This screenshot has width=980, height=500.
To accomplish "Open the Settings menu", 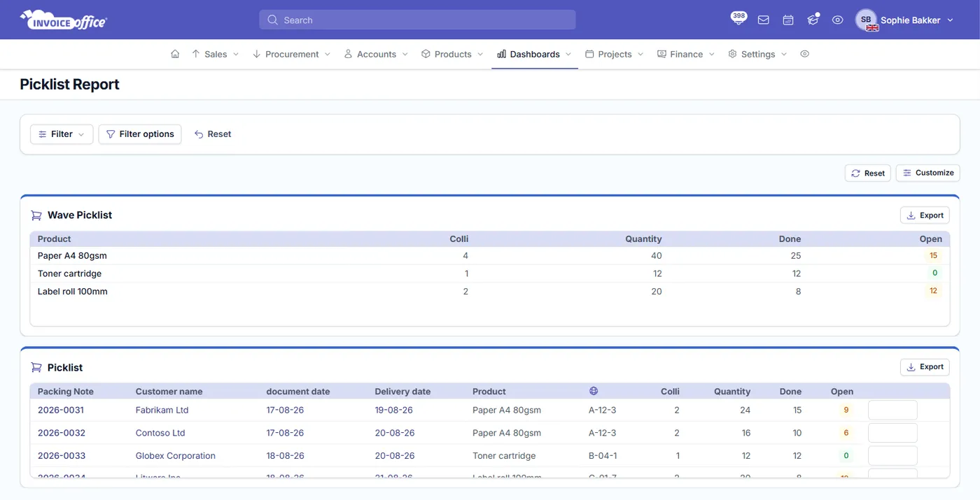I will point(757,54).
